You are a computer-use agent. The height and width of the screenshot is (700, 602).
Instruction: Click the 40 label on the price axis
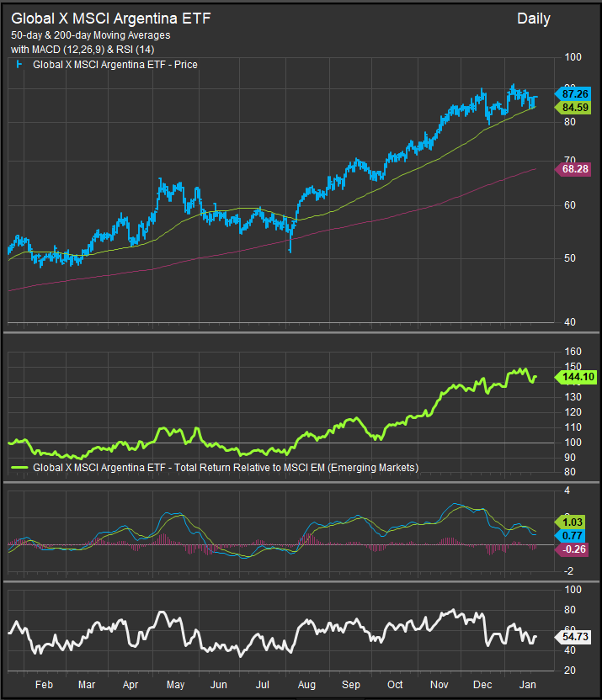[570, 322]
